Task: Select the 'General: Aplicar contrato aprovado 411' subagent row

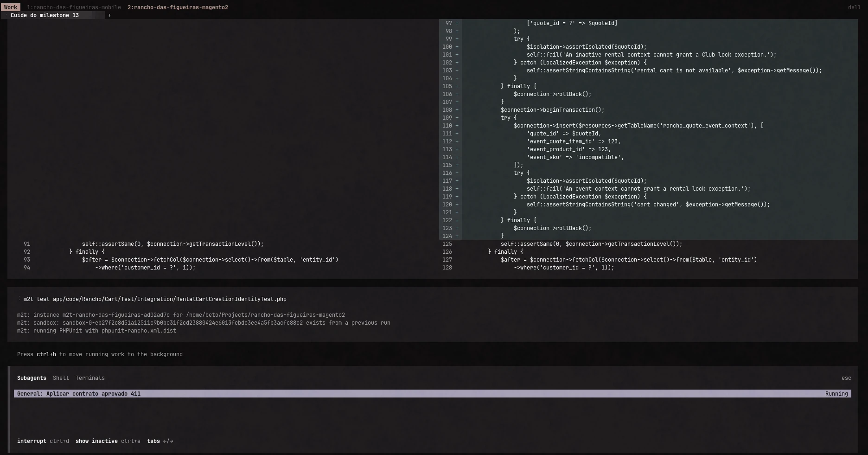Action: click(432, 394)
